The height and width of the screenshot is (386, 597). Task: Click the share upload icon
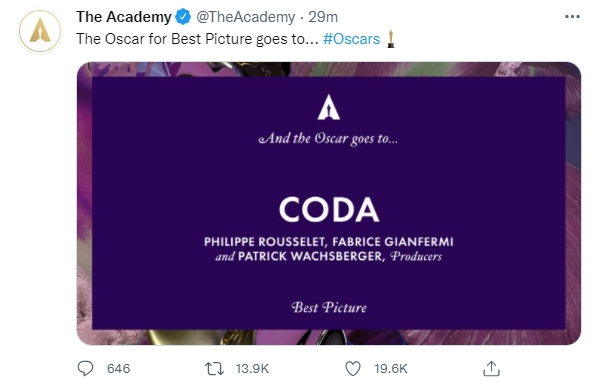coord(491,368)
